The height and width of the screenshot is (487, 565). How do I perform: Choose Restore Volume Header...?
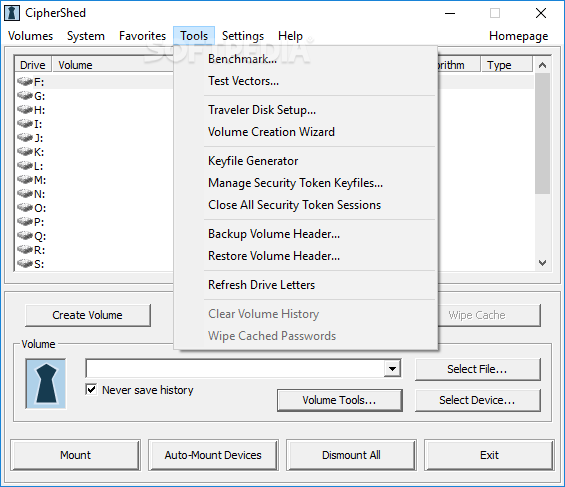pos(306,256)
